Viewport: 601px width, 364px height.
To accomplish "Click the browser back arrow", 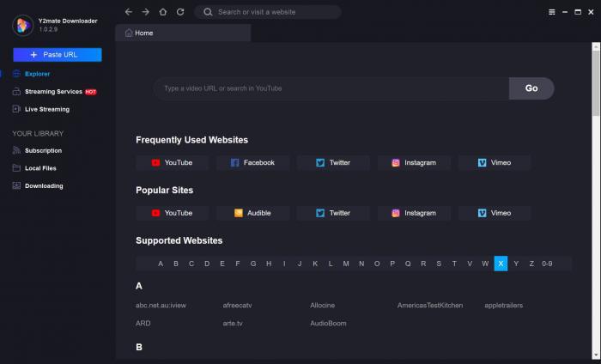I will pos(129,12).
